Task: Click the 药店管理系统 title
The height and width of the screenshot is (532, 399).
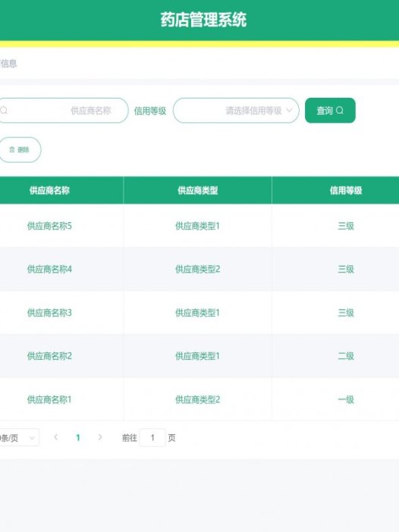Action: click(204, 20)
